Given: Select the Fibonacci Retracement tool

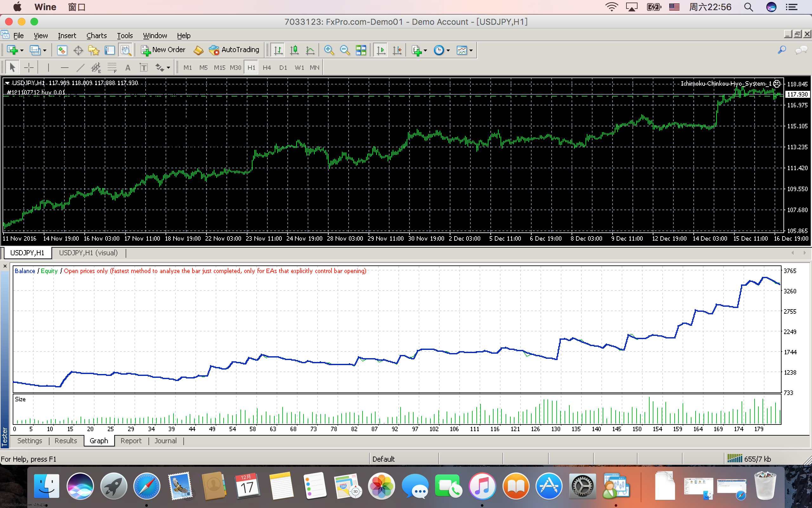Looking at the screenshot, I should click(112, 68).
